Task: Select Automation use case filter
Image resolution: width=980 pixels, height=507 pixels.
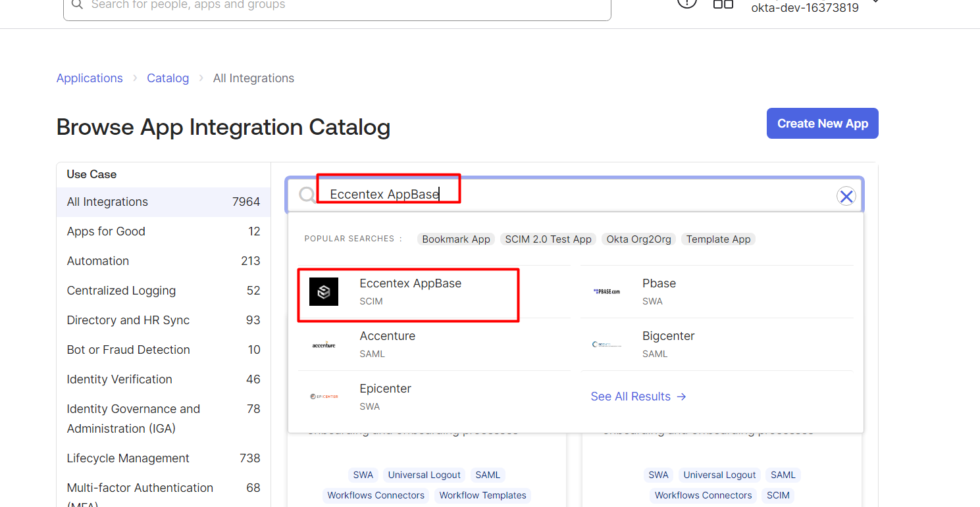Action: point(163,261)
